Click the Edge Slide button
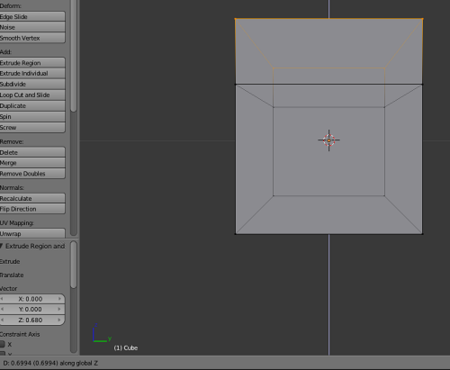Screen dimensions: 450x370 [32, 17]
